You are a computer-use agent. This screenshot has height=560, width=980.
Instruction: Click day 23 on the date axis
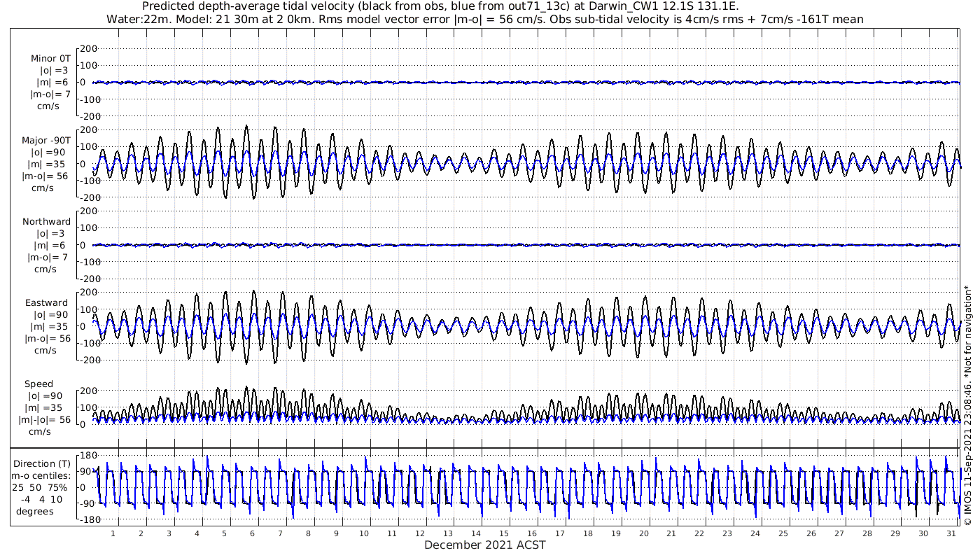tap(727, 533)
